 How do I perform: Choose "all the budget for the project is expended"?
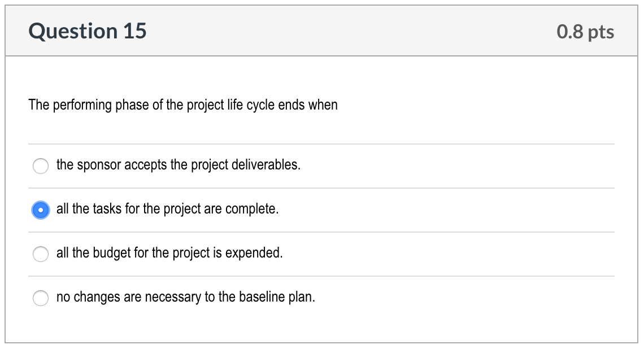[41, 254]
